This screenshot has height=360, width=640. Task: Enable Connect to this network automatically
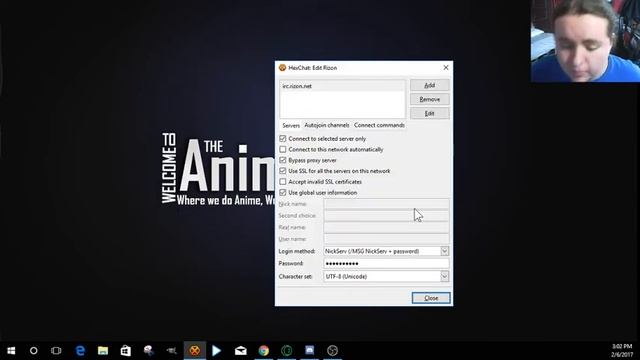coord(282,149)
